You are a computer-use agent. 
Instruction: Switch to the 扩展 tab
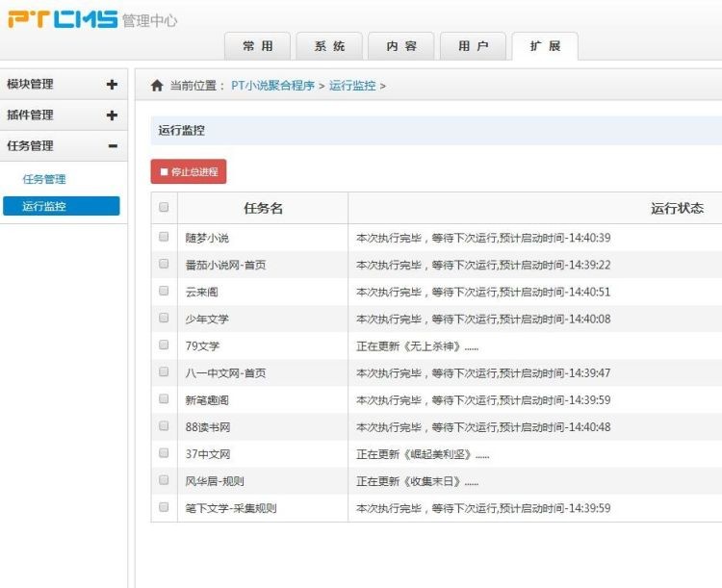click(545, 46)
